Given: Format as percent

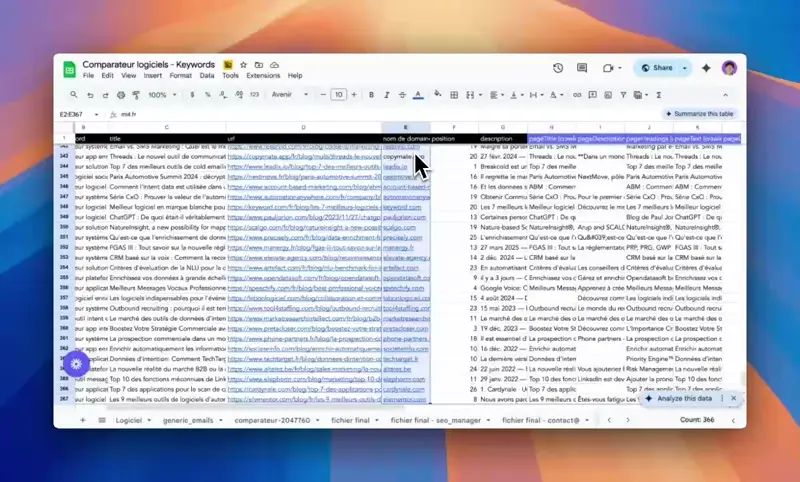Looking at the screenshot, I should [208, 95].
